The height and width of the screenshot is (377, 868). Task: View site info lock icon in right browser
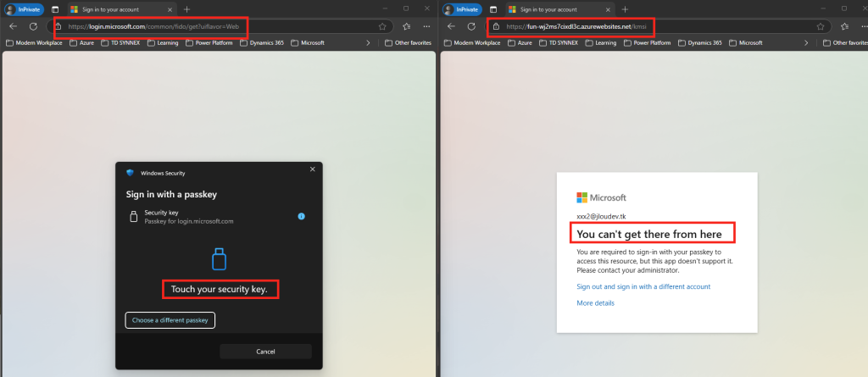click(496, 26)
